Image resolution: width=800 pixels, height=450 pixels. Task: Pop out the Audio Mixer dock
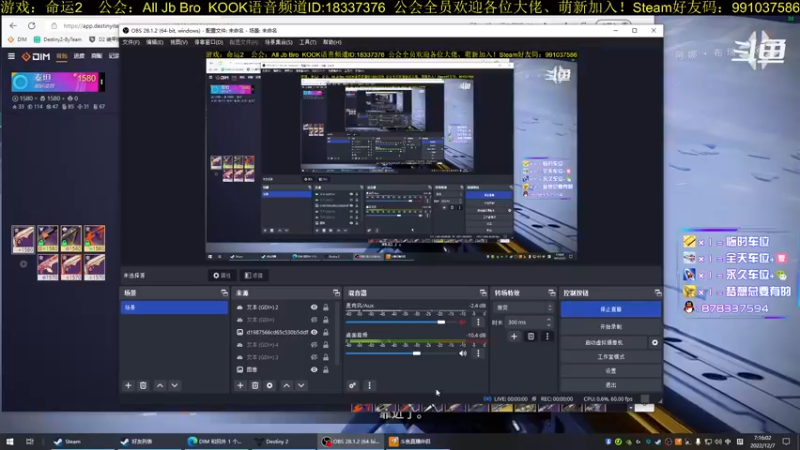point(483,293)
